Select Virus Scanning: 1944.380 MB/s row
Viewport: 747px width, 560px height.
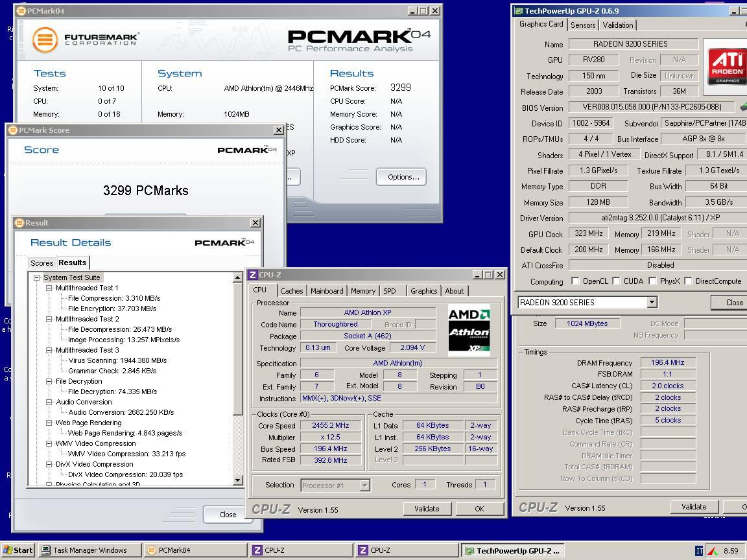(x=117, y=360)
